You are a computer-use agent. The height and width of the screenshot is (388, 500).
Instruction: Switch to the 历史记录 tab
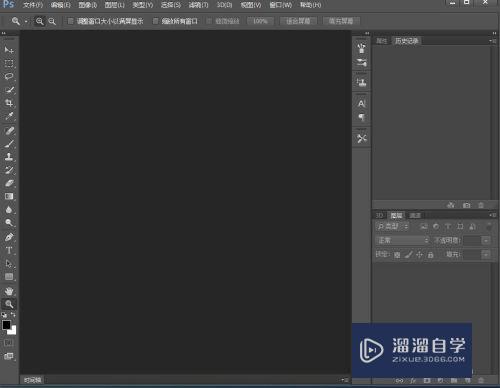(x=406, y=41)
